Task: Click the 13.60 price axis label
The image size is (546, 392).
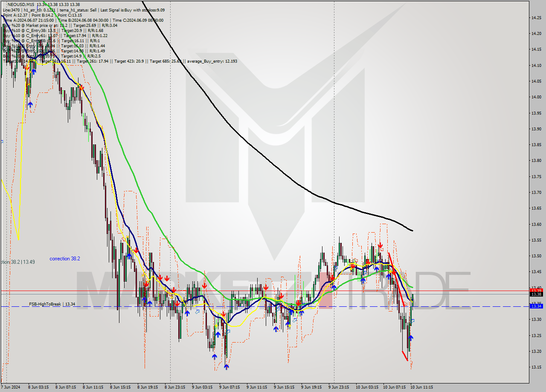Action: tap(536, 224)
